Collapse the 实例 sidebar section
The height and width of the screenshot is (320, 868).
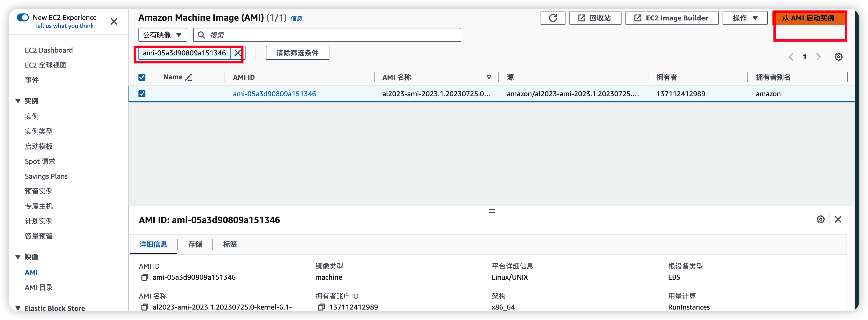(18, 101)
